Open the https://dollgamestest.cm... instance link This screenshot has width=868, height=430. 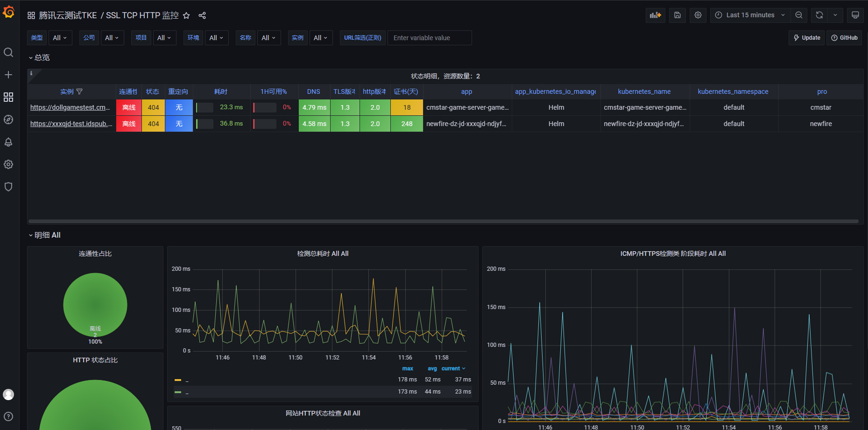(70, 107)
